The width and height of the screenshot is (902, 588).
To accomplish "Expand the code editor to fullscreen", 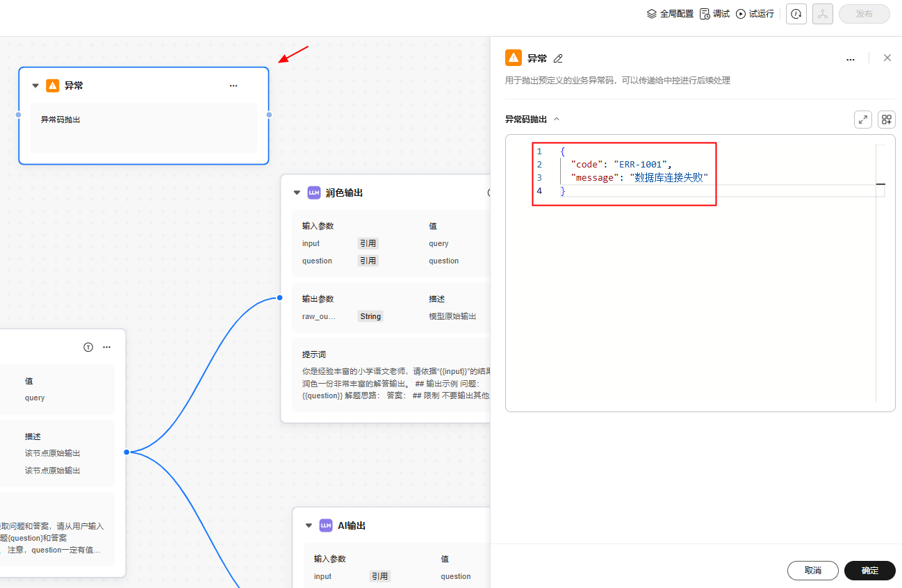I will [863, 120].
